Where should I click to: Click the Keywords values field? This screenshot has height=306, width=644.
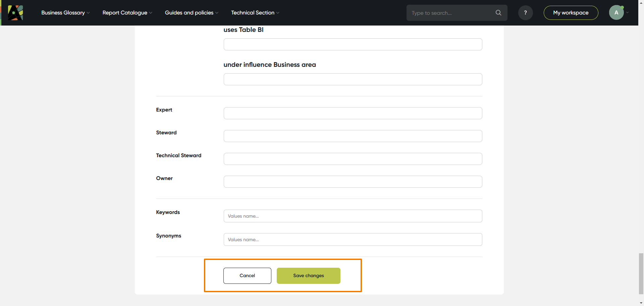tap(353, 216)
